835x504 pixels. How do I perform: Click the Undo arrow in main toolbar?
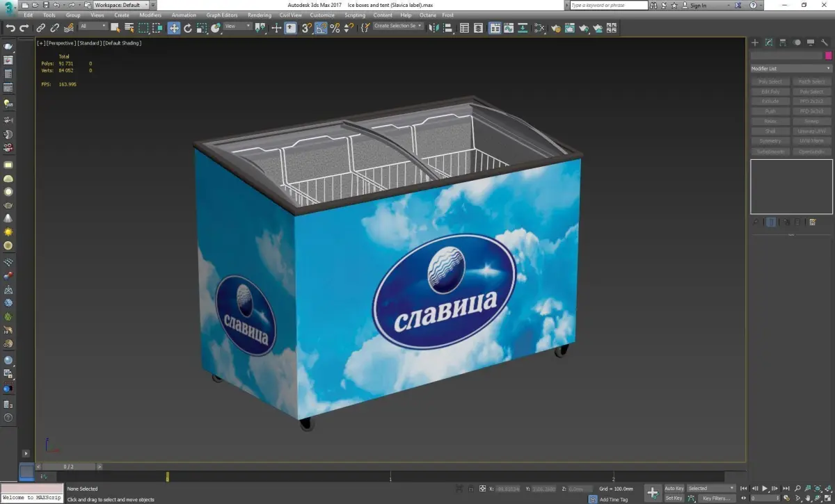tap(10, 29)
